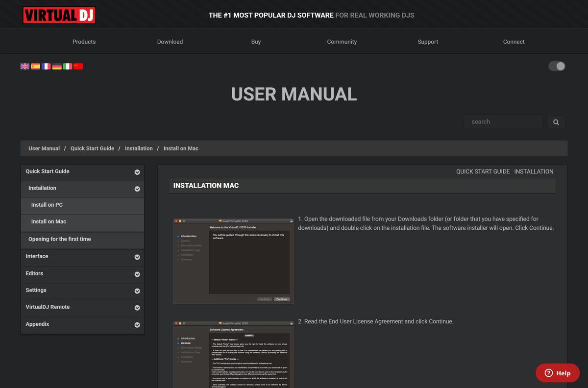
Task: Go to Installation breadcrumb
Action: click(139, 148)
